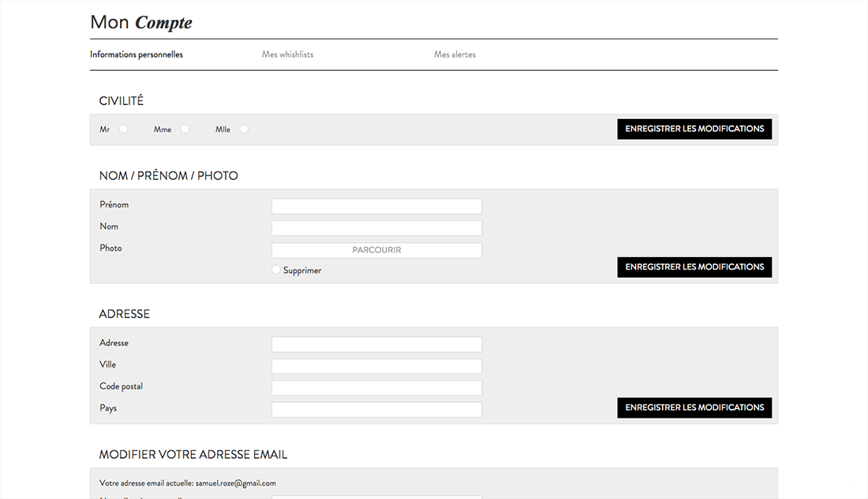Open the Informations personnelles tab
This screenshot has width=868, height=499.
coord(137,54)
